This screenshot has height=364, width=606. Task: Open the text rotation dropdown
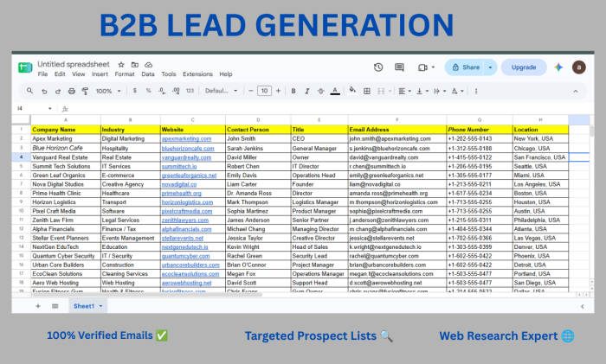click(458, 91)
